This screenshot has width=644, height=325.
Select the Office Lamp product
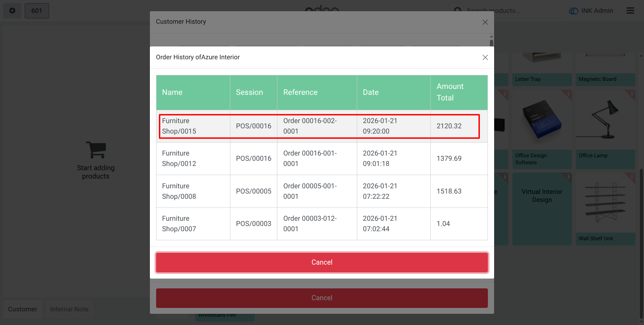click(605, 129)
